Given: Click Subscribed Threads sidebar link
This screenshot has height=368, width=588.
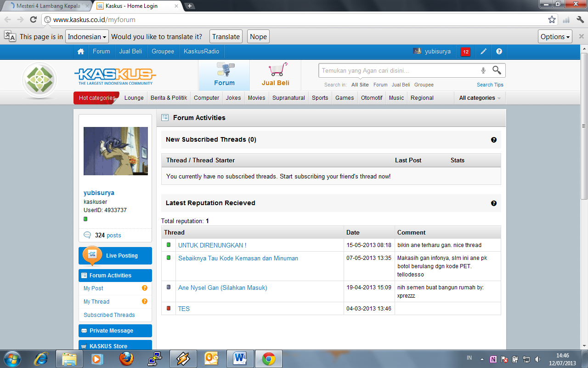Looking at the screenshot, I should 109,315.
